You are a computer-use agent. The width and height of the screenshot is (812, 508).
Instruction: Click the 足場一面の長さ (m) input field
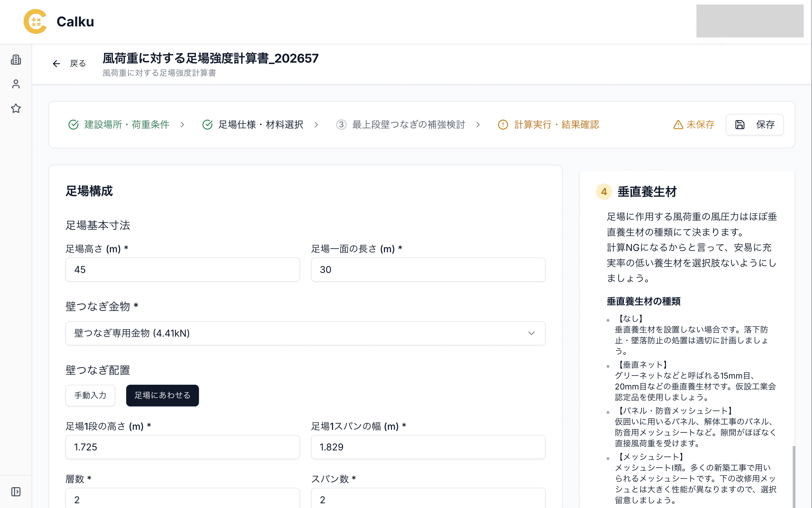point(428,270)
